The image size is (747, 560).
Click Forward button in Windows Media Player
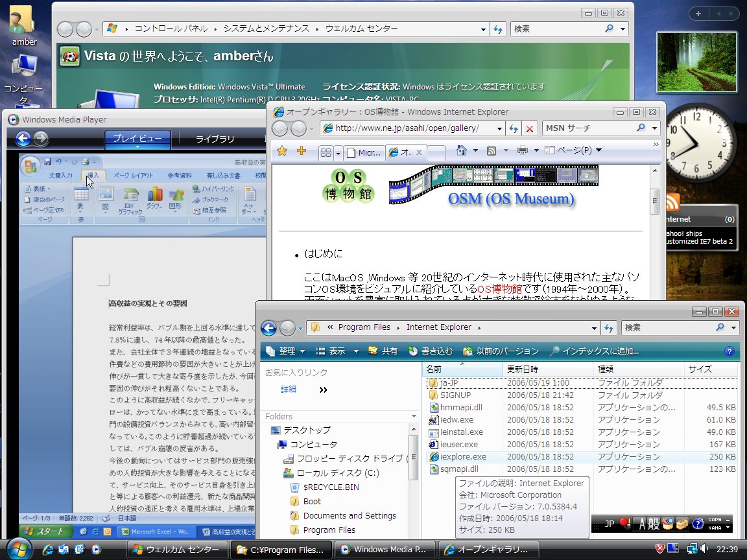41,139
